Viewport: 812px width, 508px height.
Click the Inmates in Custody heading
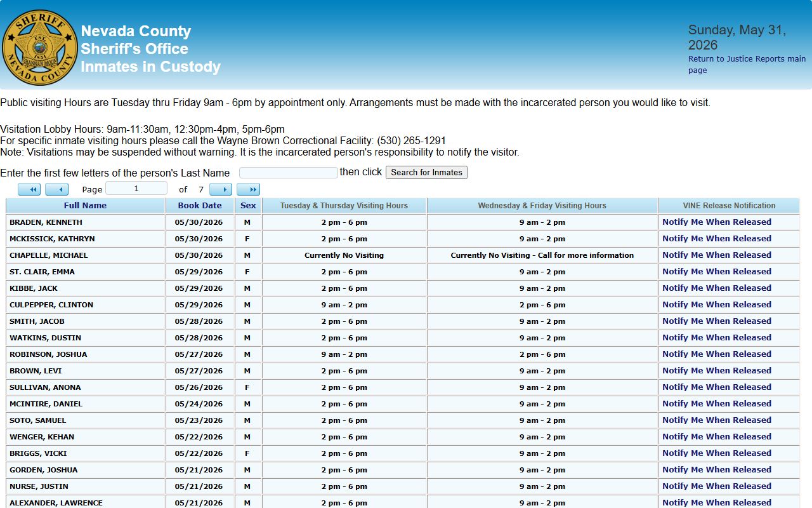(x=150, y=67)
